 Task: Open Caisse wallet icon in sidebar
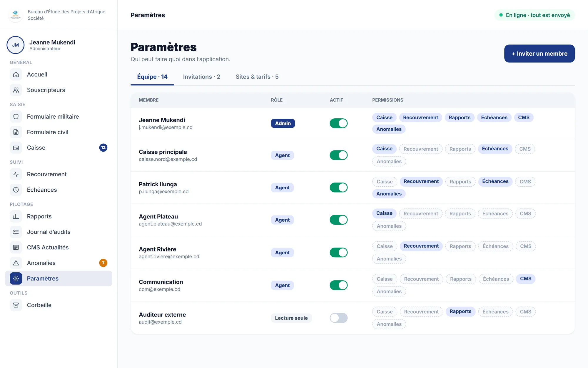tap(16, 148)
